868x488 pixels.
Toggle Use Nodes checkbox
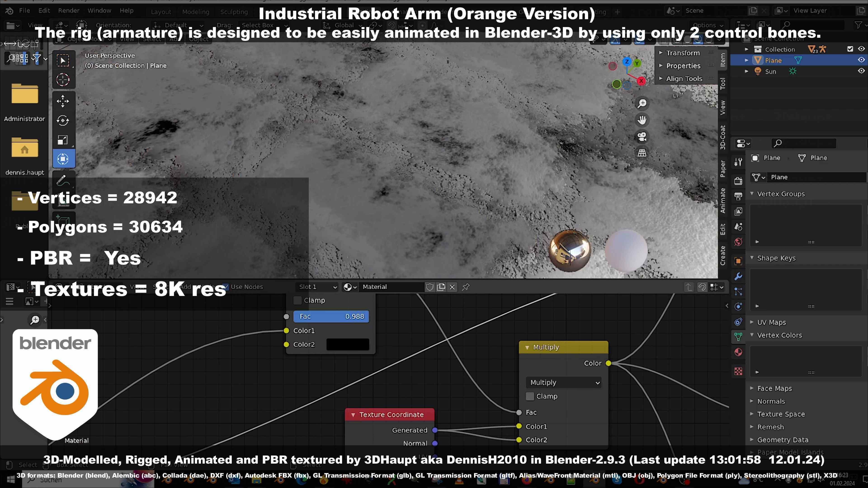click(x=225, y=287)
